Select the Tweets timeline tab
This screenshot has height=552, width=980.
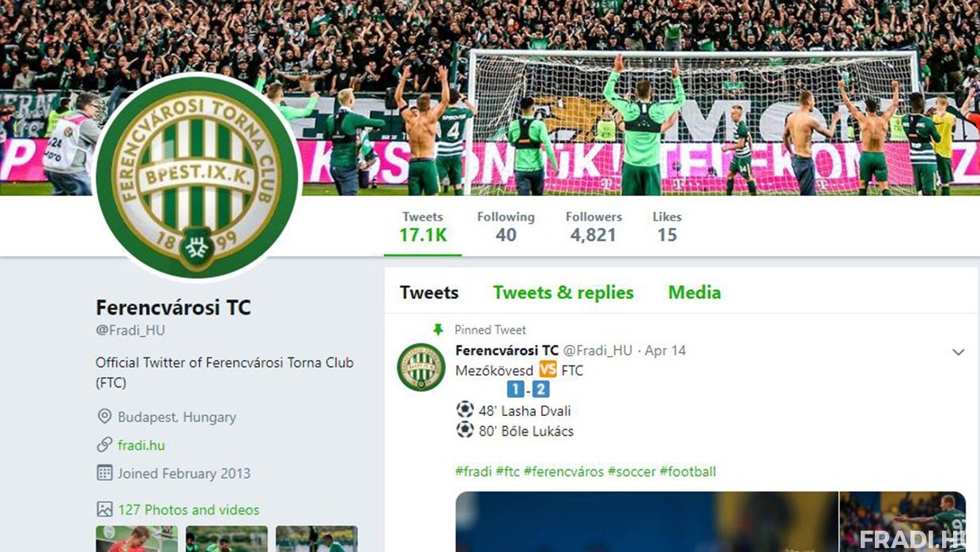(429, 293)
